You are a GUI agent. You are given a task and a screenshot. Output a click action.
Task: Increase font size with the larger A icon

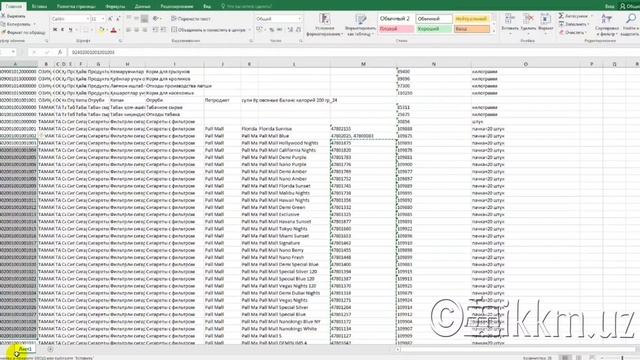click(x=110, y=19)
